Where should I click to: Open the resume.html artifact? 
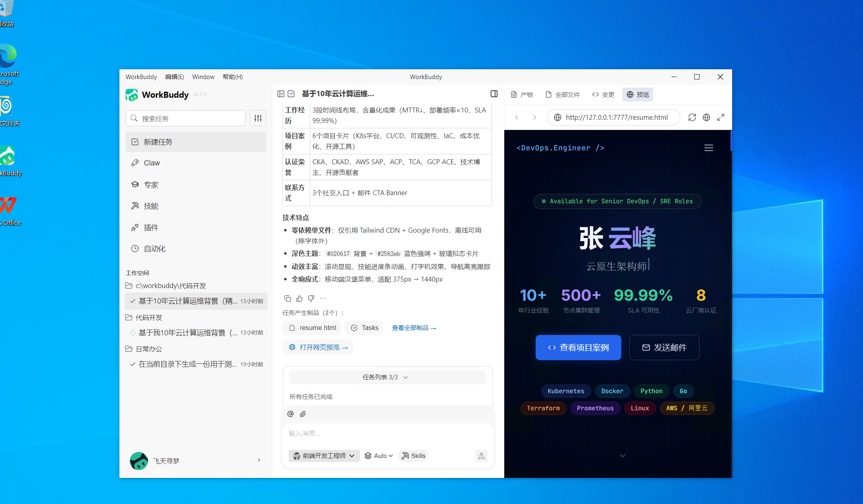tap(311, 328)
